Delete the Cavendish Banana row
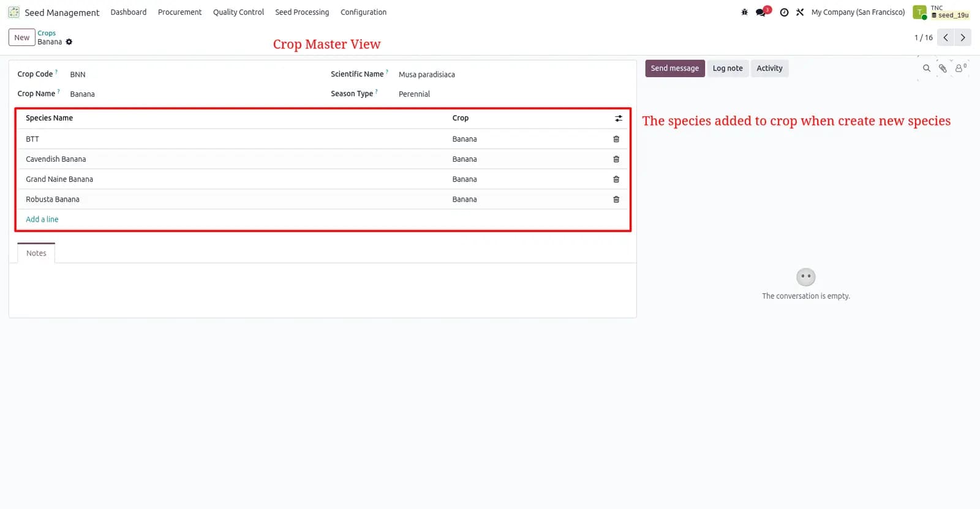Image resolution: width=980 pixels, height=509 pixels. click(x=616, y=159)
